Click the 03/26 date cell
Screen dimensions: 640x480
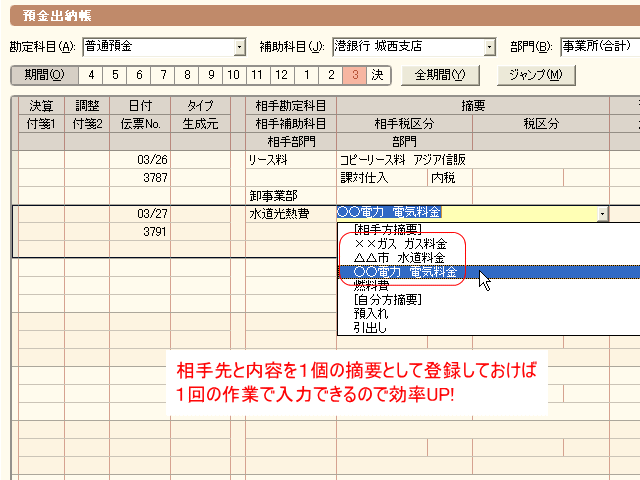(x=140, y=160)
